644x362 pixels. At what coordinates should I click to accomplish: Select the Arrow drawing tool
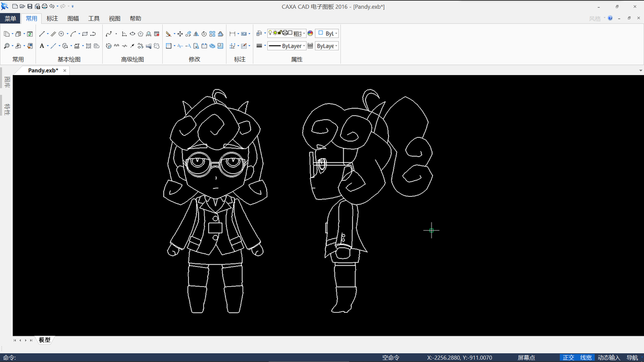pyautogui.click(x=132, y=46)
